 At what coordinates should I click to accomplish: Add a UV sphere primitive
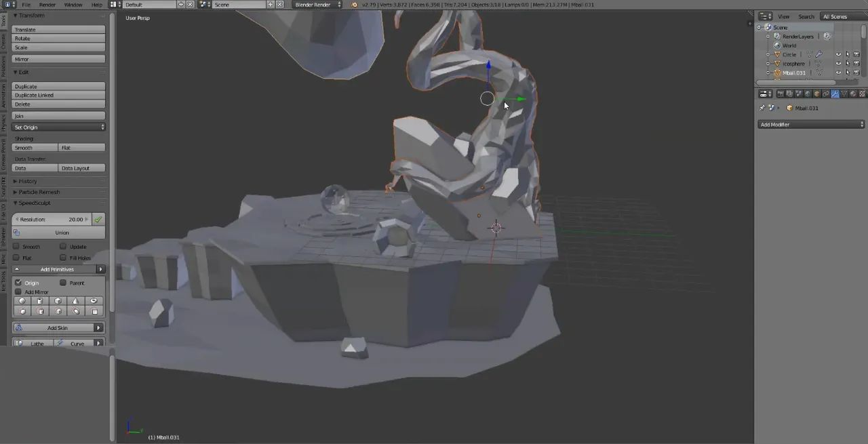coord(22,301)
